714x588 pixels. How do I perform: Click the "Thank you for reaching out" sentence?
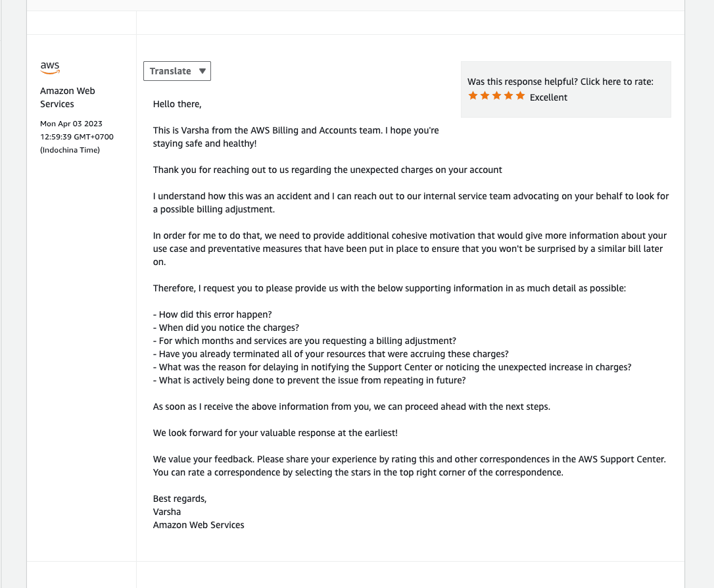[327, 170]
